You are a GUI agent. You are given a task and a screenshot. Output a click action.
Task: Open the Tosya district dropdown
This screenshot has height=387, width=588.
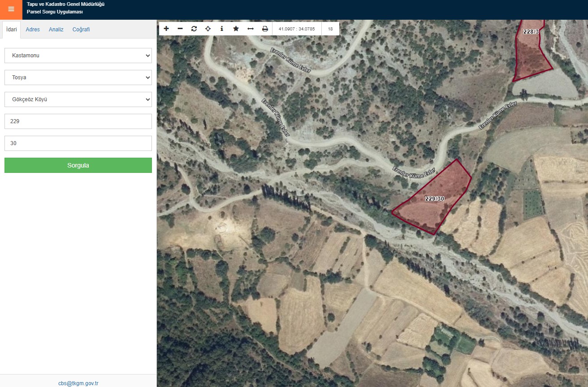[x=78, y=77]
